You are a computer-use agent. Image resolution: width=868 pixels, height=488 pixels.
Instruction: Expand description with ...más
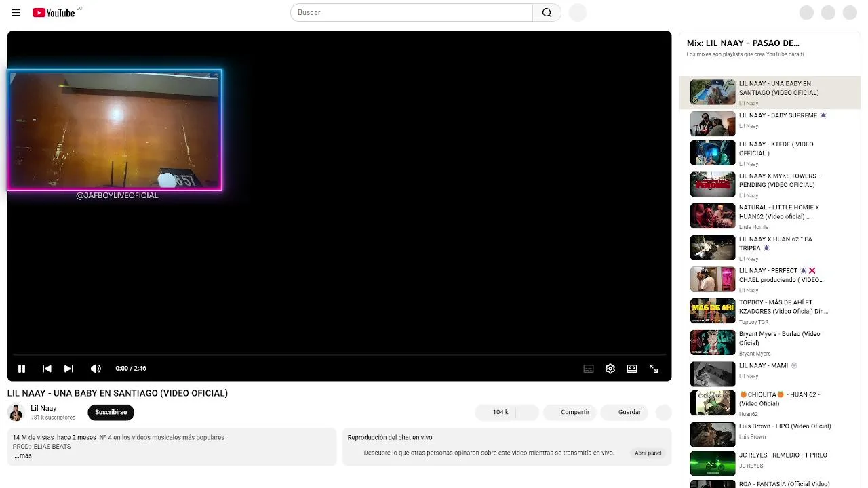click(x=23, y=455)
